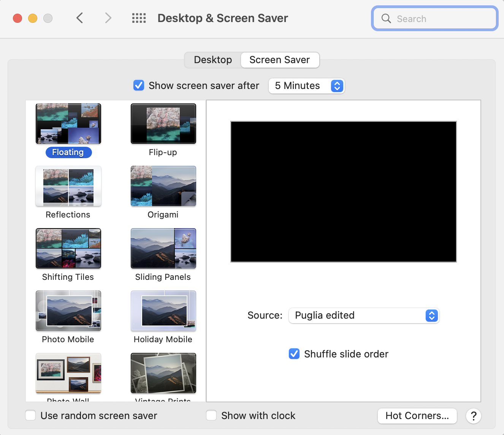Click the Origami label text

pos(163,214)
